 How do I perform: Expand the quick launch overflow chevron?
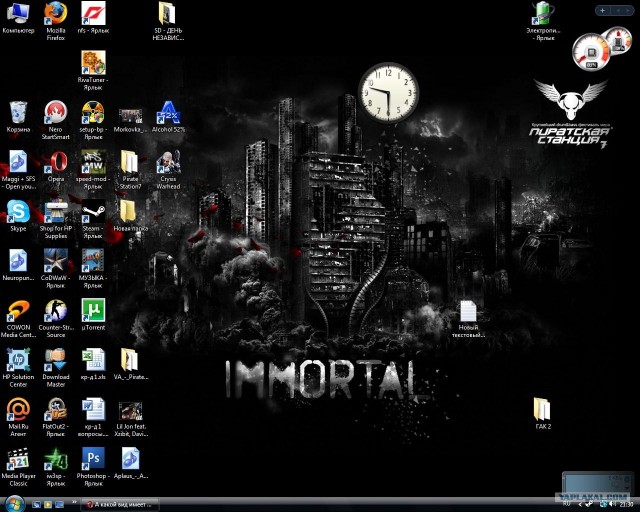pos(74,503)
